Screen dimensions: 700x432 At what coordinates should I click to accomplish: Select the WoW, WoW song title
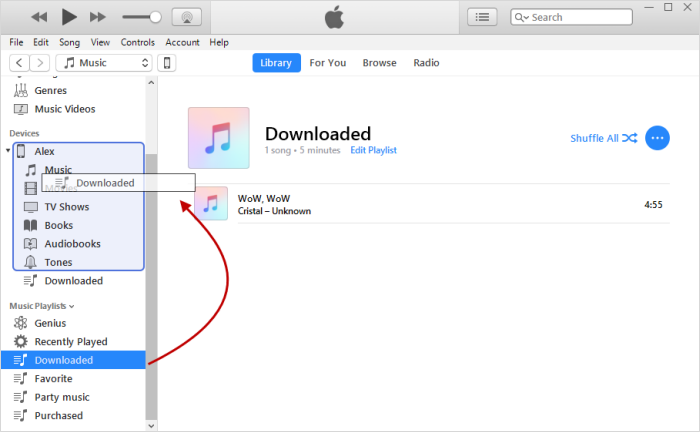tap(264, 199)
